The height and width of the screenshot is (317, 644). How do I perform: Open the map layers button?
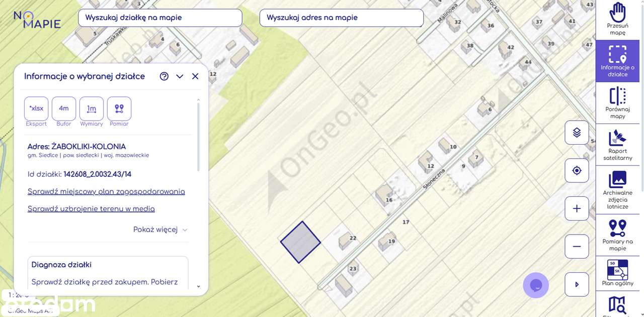577,133
